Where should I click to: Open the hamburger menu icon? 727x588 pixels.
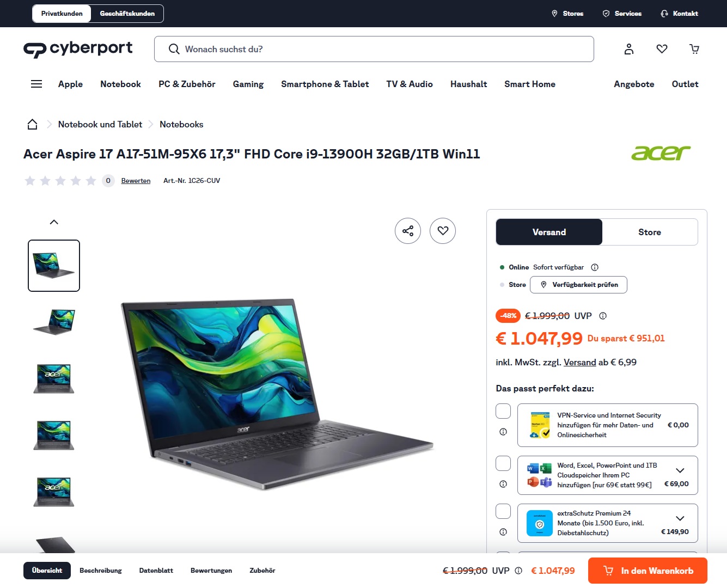36,84
